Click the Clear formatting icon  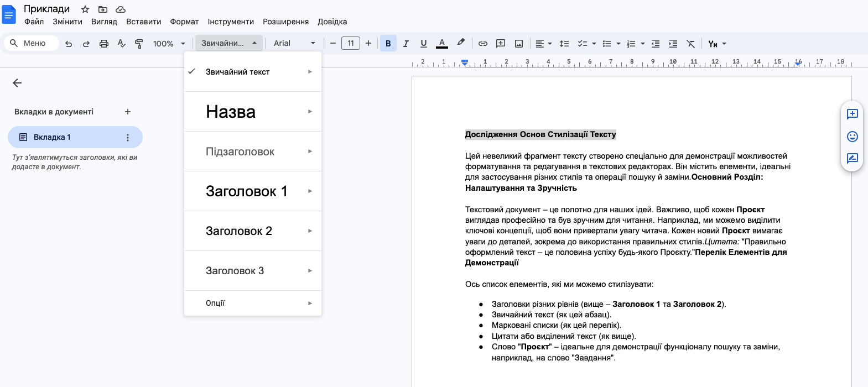click(690, 44)
